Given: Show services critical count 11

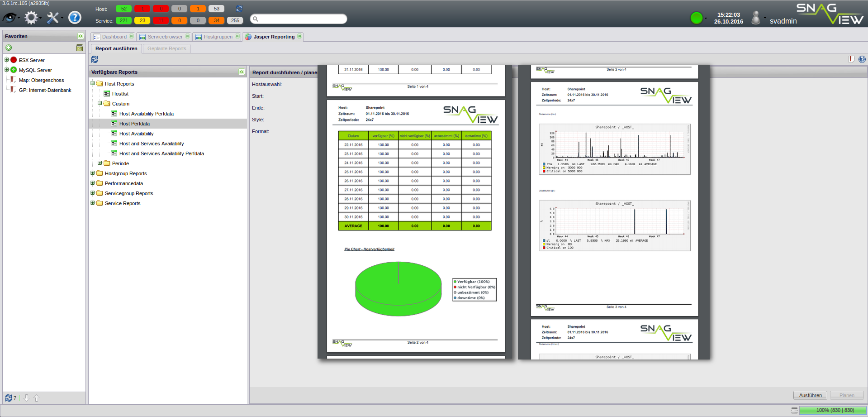Looking at the screenshot, I should (x=161, y=20).
